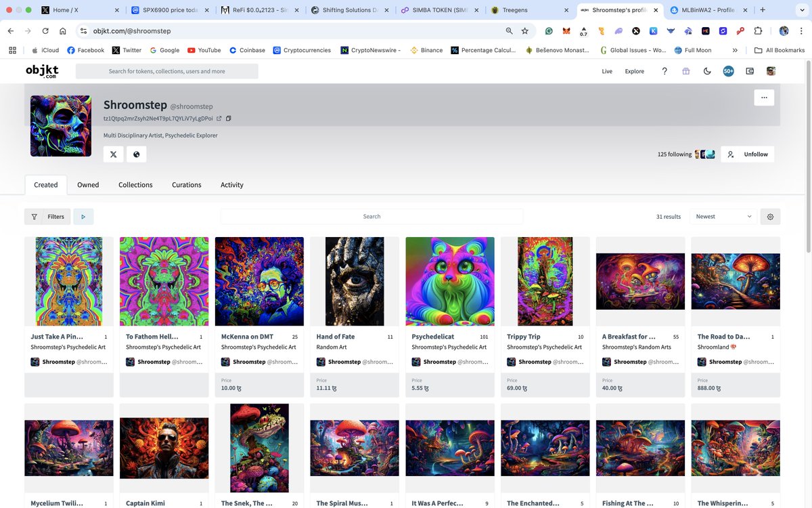Focus the created tokens Search field
The width and height of the screenshot is (812, 508).
371,217
